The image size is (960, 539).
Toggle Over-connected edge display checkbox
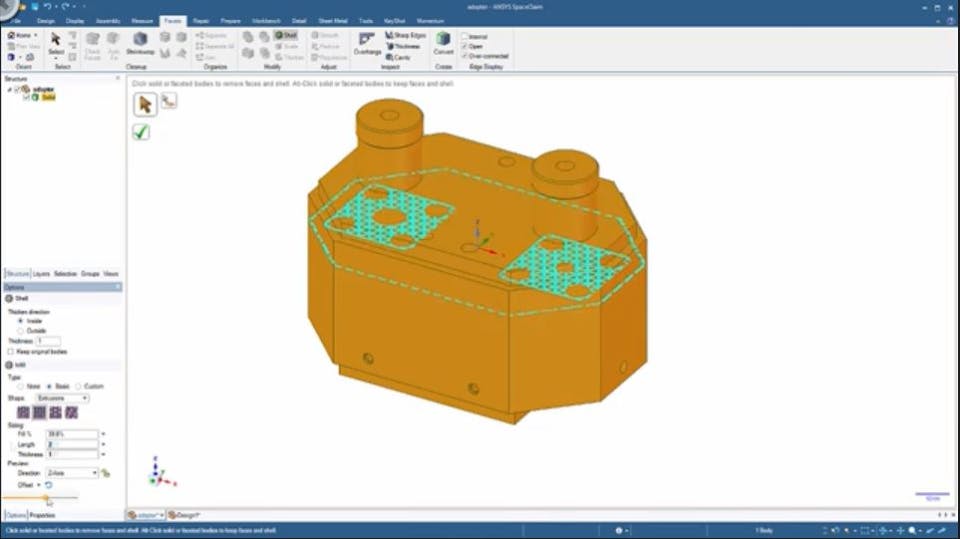464,56
